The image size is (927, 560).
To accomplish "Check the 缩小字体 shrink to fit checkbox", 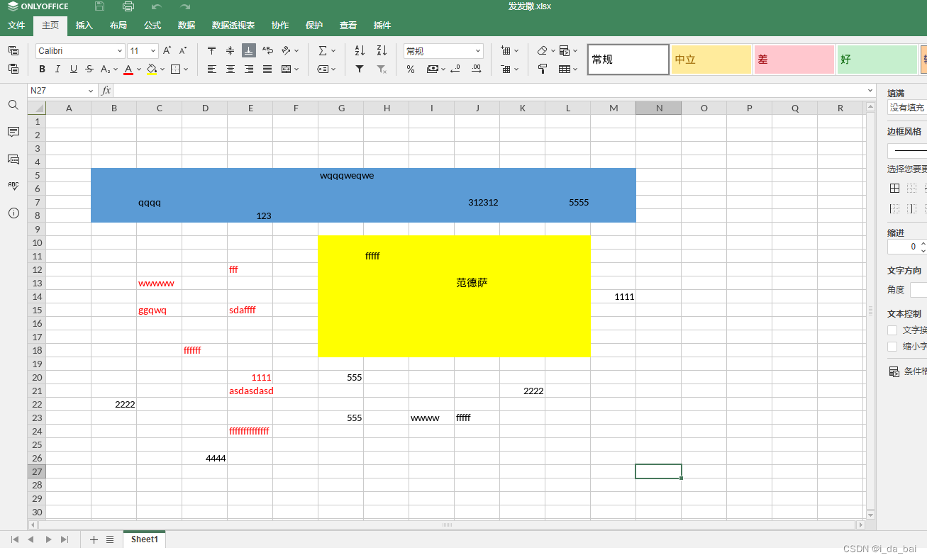I will [x=892, y=347].
